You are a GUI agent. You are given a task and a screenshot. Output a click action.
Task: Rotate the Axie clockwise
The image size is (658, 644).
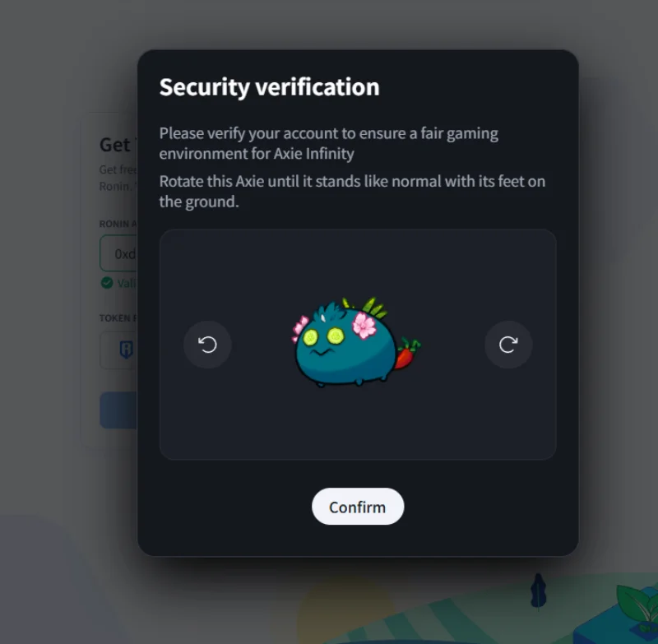point(508,345)
